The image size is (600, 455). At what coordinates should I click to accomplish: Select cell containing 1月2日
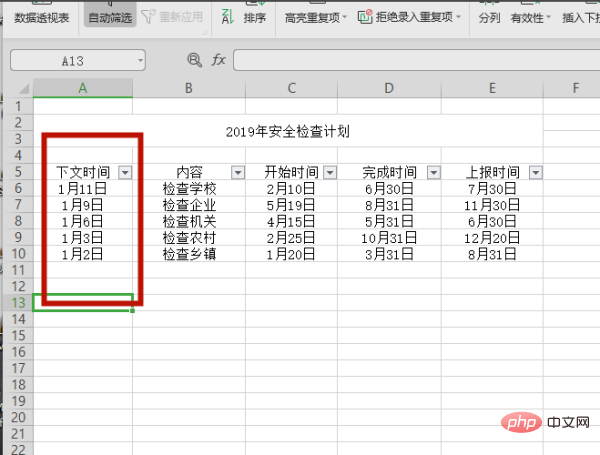[x=83, y=254]
